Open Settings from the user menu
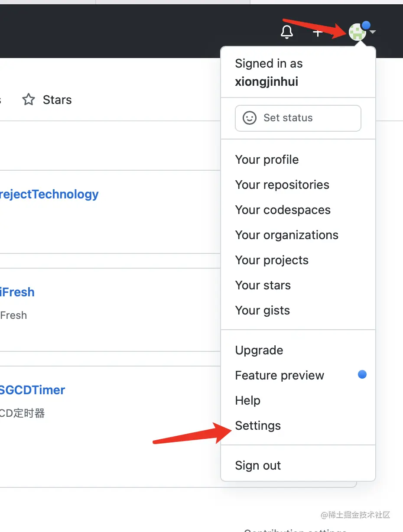This screenshot has width=403, height=532. point(258,425)
